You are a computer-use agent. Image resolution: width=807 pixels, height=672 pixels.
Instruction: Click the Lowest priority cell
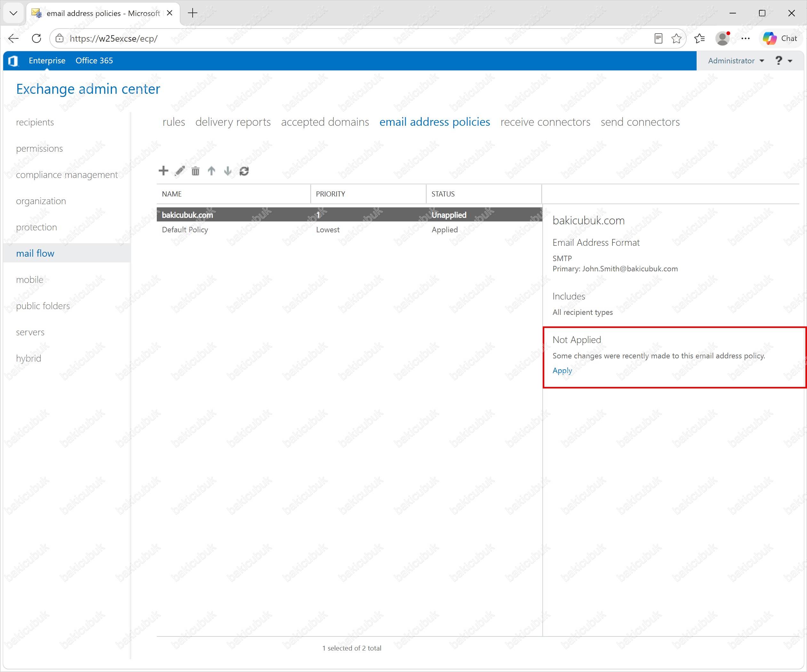(x=328, y=230)
